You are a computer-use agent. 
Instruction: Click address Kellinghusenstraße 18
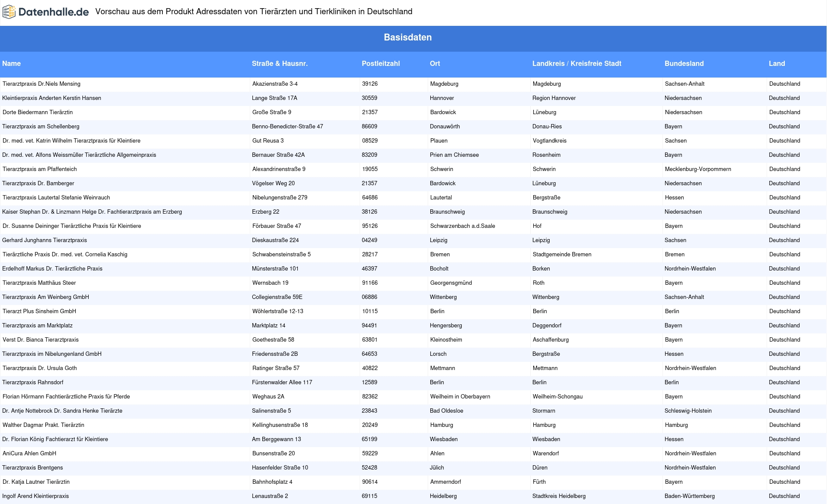pos(280,425)
